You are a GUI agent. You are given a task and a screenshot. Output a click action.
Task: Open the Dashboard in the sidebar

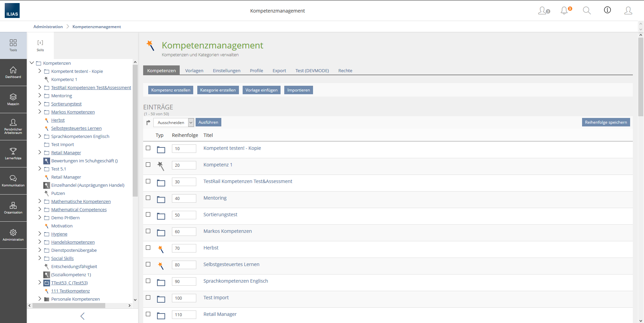pyautogui.click(x=13, y=73)
